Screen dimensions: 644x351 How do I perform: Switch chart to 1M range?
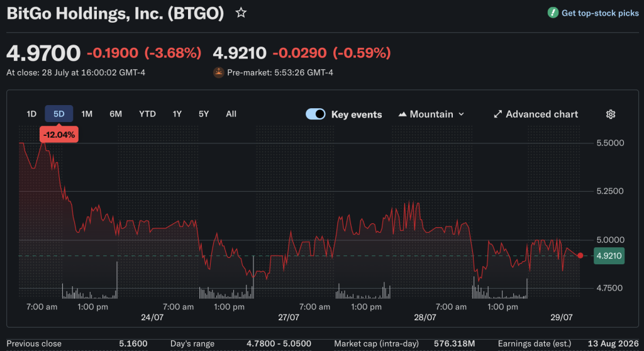point(87,114)
